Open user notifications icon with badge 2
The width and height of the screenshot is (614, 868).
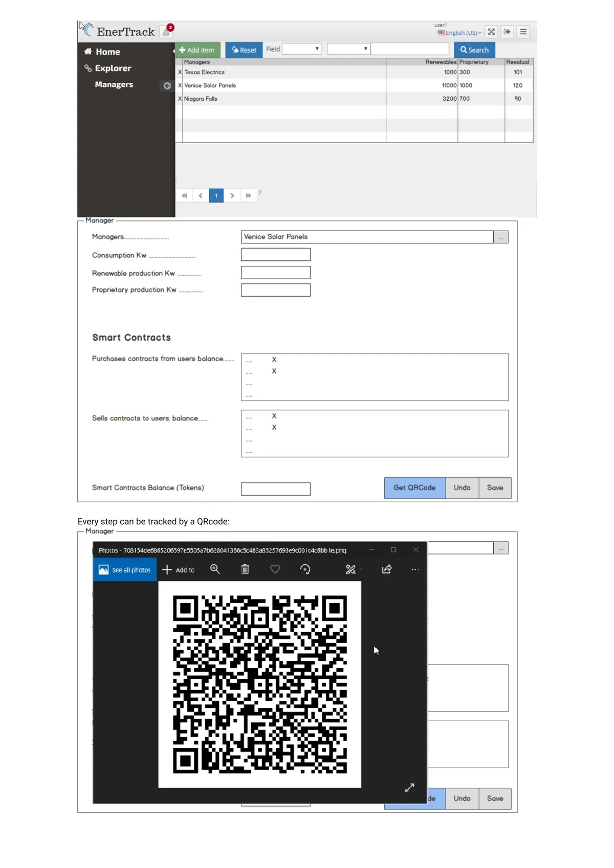point(167,31)
